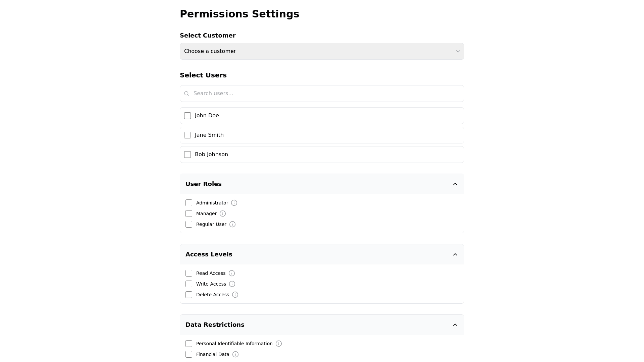Click the info icon next to Write Access
Image resolution: width=644 pixels, height=362 pixels.
click(232, 284)
